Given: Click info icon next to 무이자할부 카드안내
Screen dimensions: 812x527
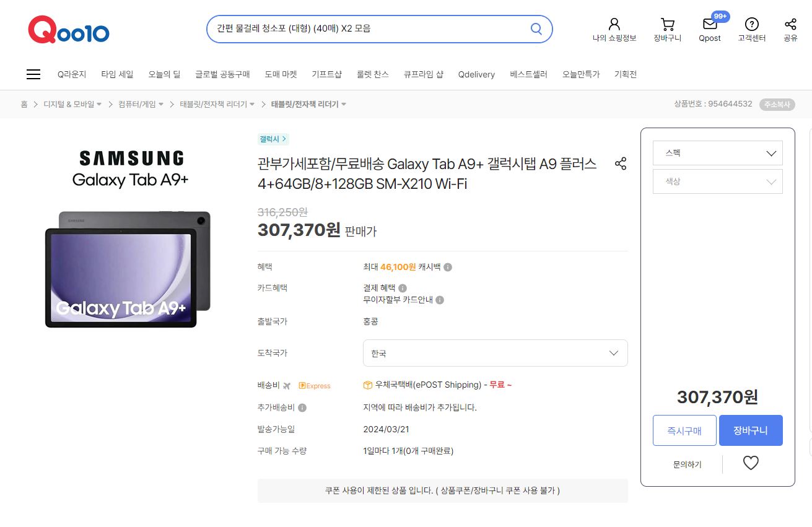Looking at the screenshot, I should (440, 300).
